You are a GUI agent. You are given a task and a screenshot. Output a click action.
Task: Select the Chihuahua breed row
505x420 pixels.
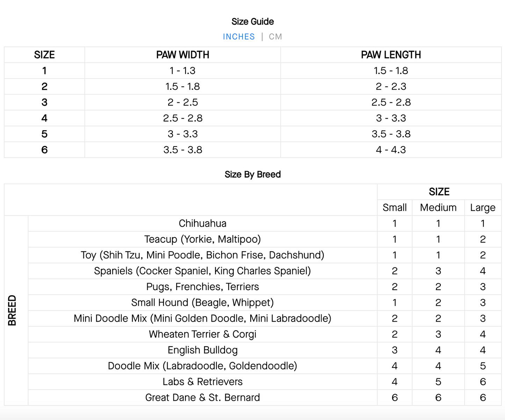coord(202,223)
